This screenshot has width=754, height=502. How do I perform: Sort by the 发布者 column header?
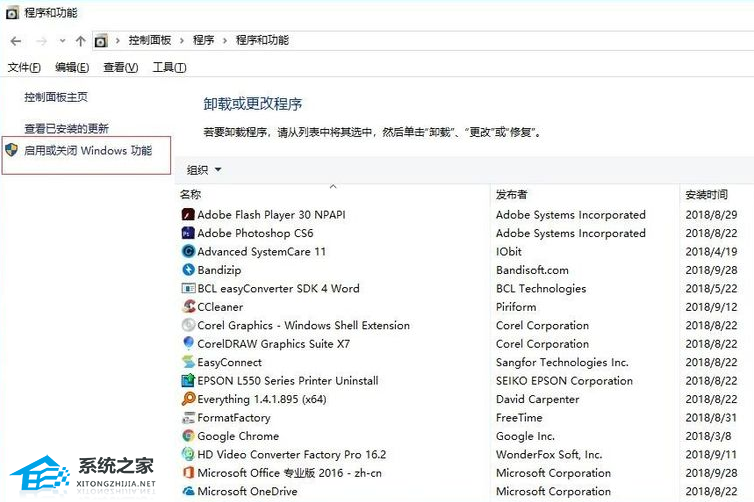click(512, 194)
